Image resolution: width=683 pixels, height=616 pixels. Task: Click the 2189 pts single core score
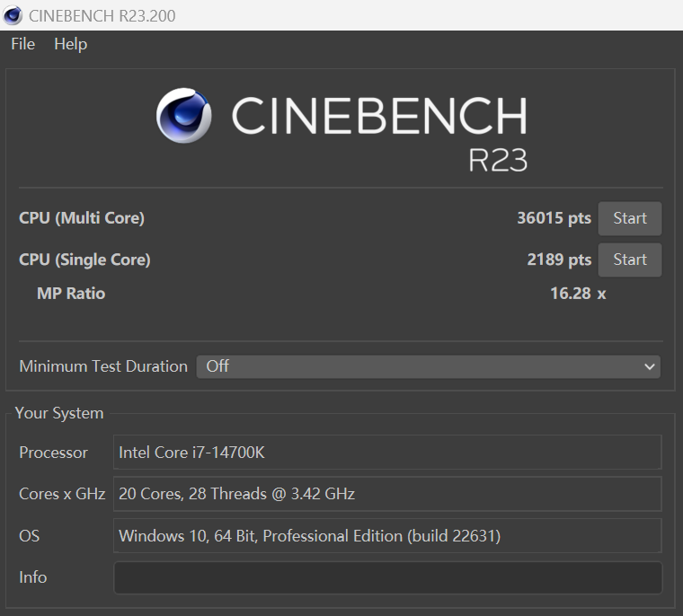[x=558, y=260]
